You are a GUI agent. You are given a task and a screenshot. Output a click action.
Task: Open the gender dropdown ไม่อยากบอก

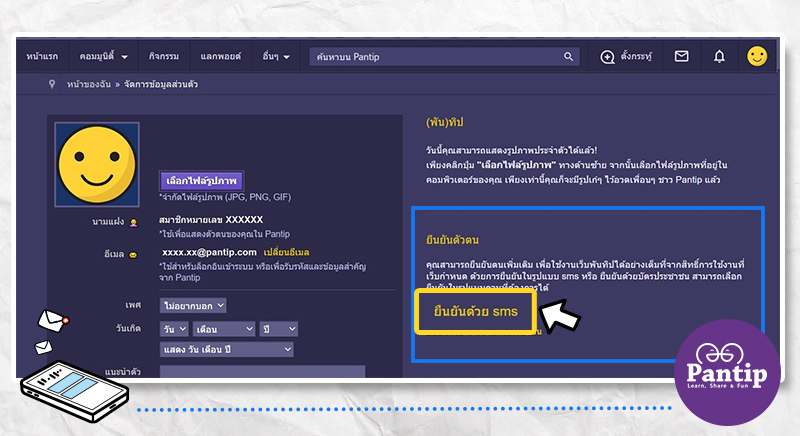click(x=193, y=305)
